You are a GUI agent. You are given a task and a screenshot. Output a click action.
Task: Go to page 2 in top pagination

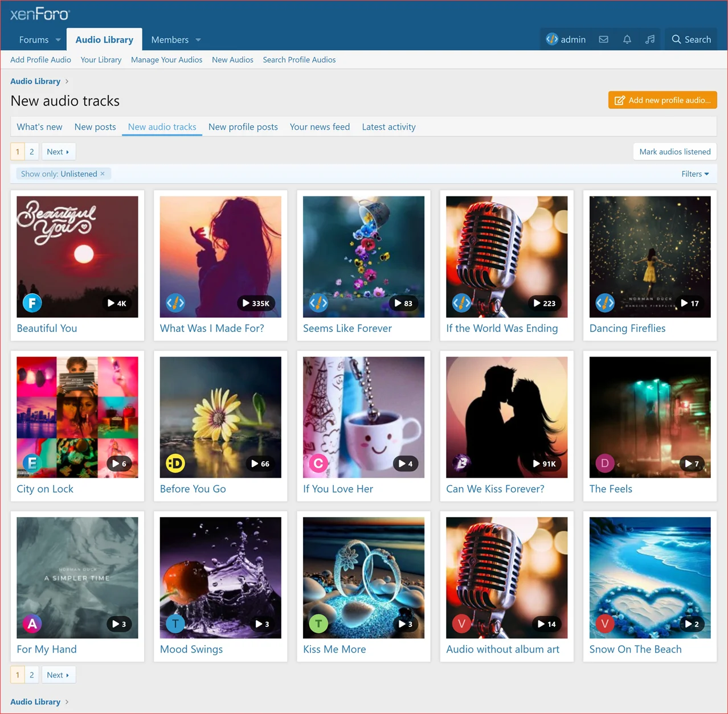pos(32,151)
